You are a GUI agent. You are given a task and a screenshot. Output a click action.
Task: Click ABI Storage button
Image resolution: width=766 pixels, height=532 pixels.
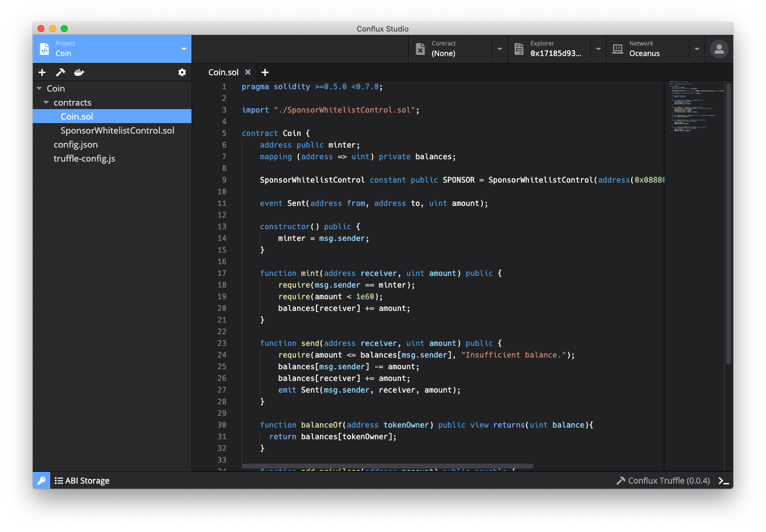[x=82, y=481]
